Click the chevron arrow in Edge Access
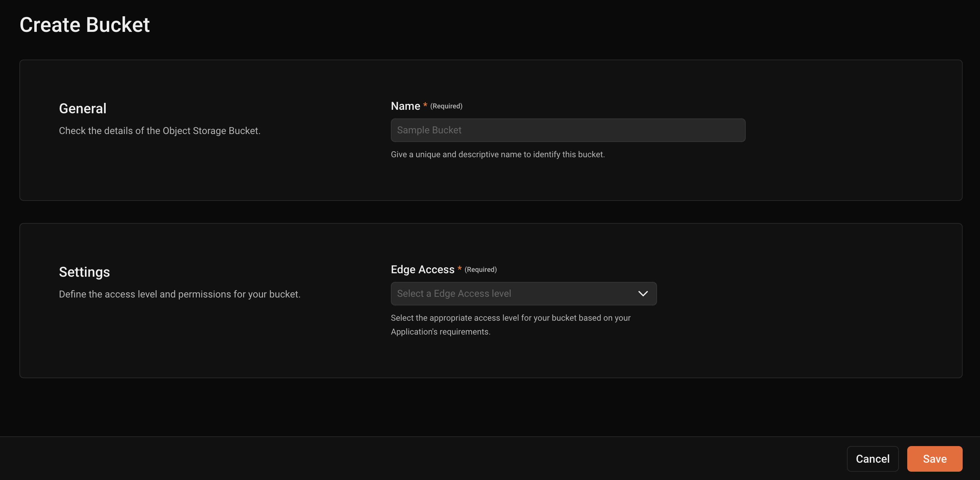 pyautogui.click(x=643, y=294)
